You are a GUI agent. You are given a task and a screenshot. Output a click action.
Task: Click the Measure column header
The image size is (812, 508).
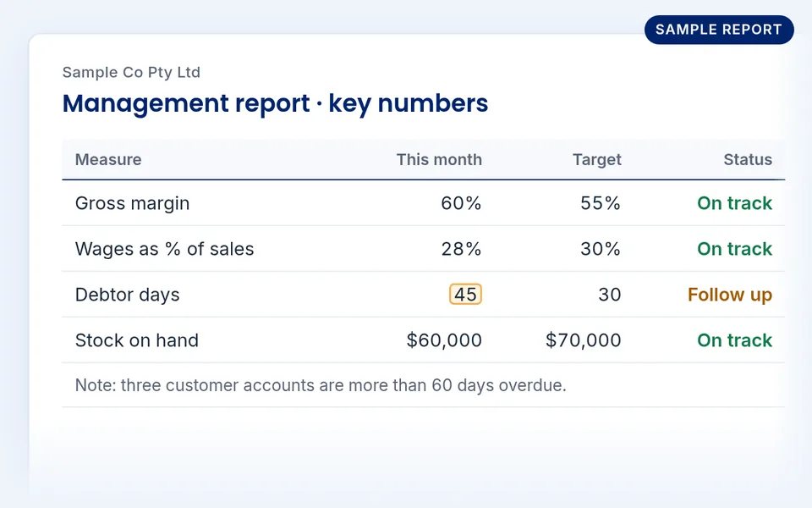pyautogui.click(x=108, y=160)
